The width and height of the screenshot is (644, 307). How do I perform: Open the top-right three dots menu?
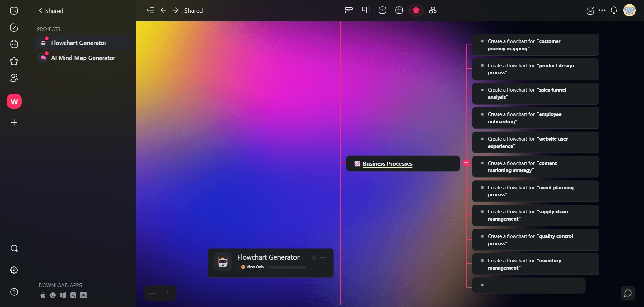point(602,10)
